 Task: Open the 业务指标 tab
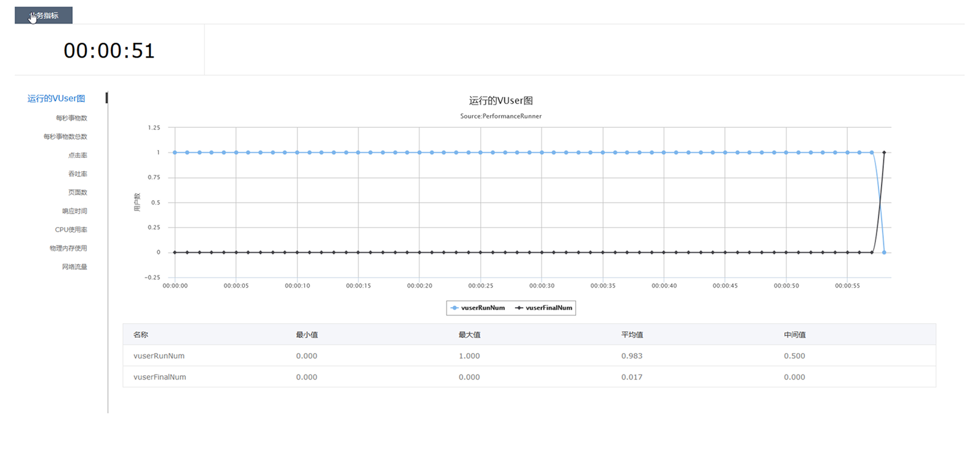click(43, 16)
